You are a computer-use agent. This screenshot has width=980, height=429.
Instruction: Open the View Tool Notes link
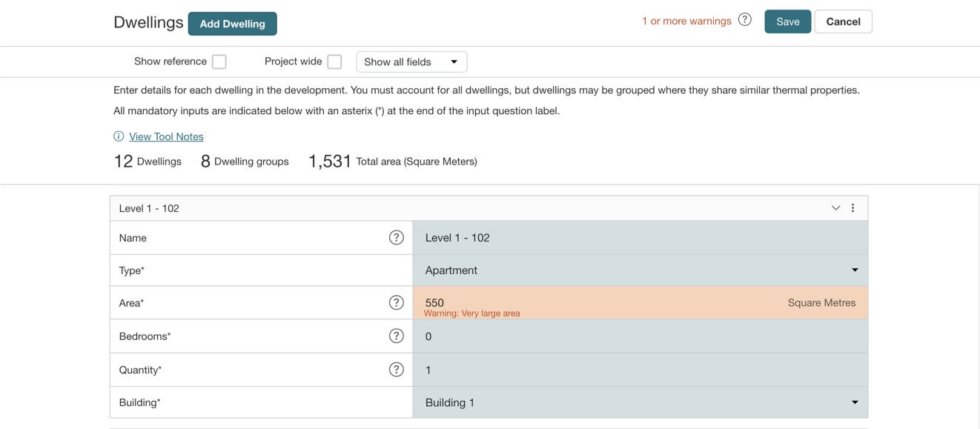pyautogui.click(x=166, y=136)
